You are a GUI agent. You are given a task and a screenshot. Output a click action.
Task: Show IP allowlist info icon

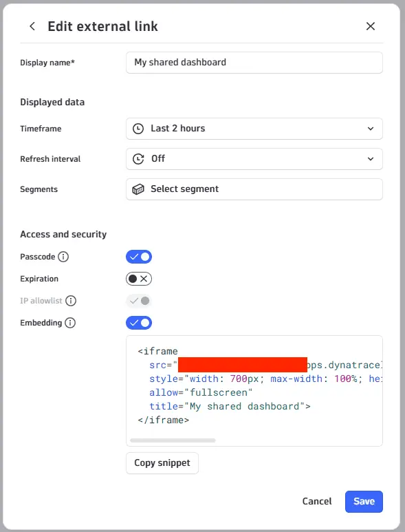71,301
